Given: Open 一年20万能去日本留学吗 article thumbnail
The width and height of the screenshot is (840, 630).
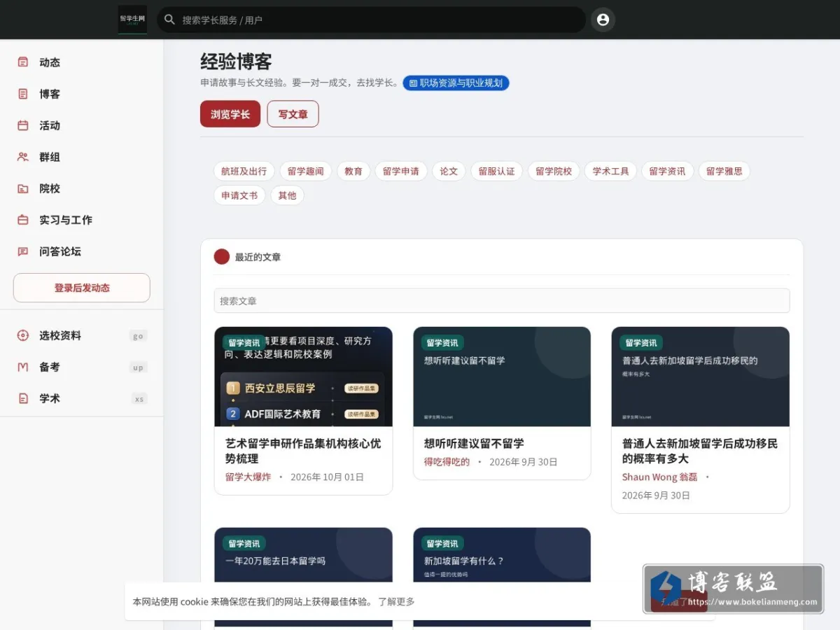Looking at the screenshot, I should tap(303, 577).
